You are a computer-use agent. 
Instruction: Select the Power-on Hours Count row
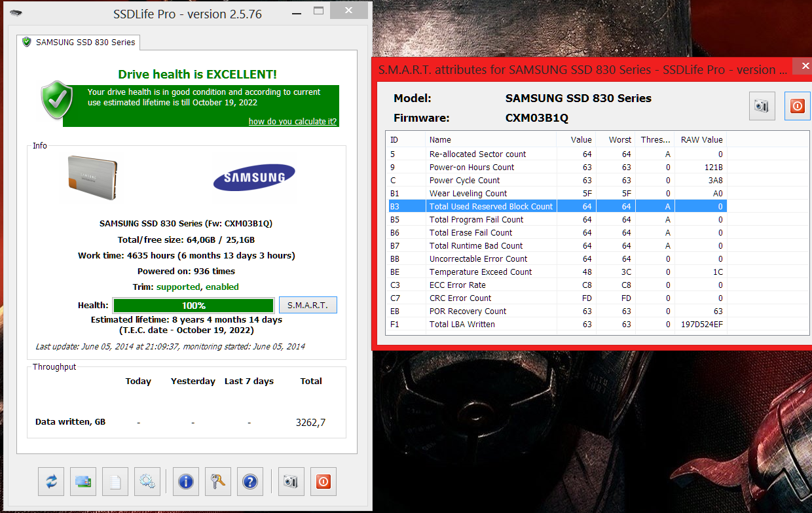(x=557, y=167)
